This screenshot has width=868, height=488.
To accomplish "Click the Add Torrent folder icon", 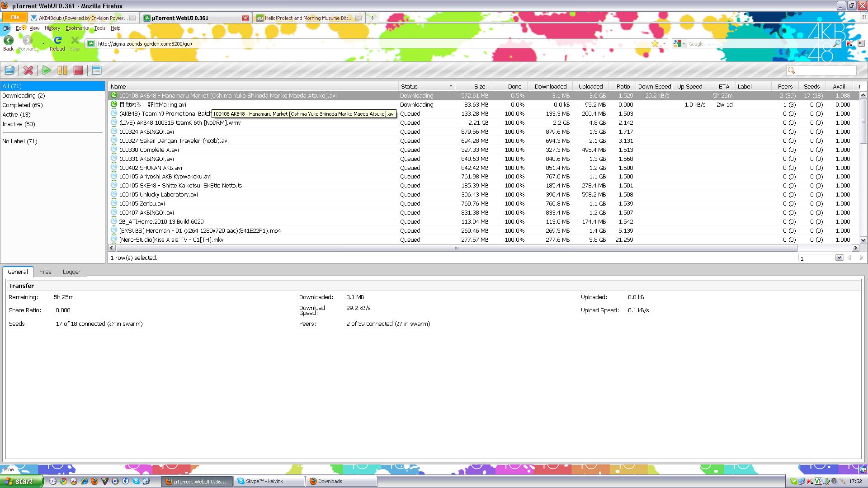I will pyautogui.click(x=9, y=70).
